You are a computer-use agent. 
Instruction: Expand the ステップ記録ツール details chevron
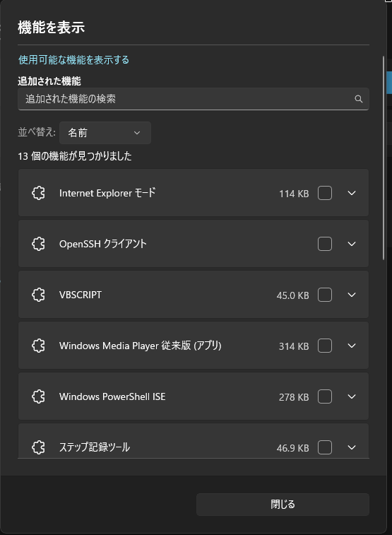pyautogui.click(x=352, y=447)
